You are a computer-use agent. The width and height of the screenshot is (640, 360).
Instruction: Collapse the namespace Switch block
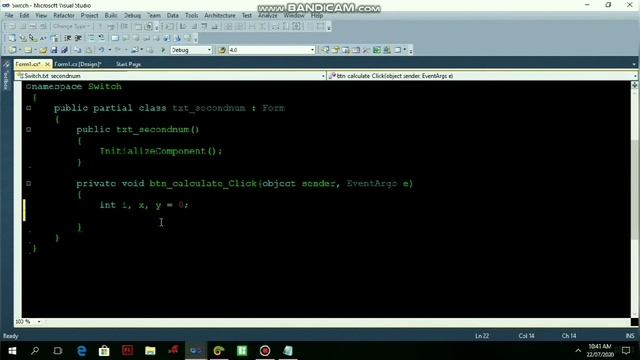28,87
